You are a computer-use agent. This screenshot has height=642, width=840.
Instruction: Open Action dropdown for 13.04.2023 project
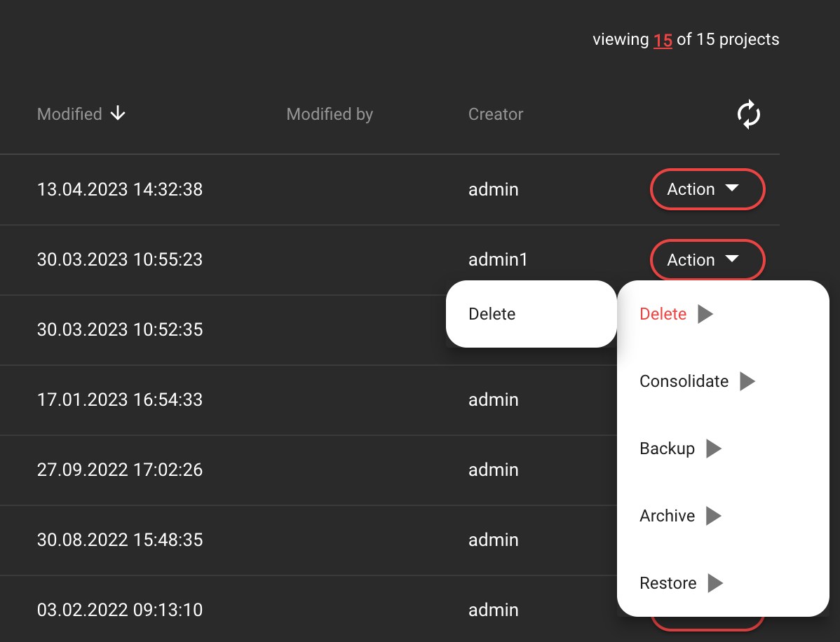[x=707, y=189]
